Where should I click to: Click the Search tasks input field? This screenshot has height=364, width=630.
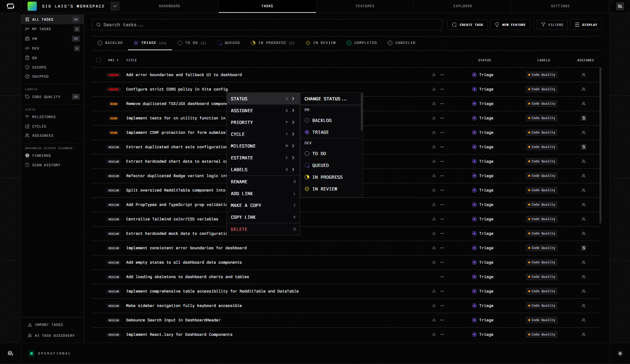coord(267,25)
